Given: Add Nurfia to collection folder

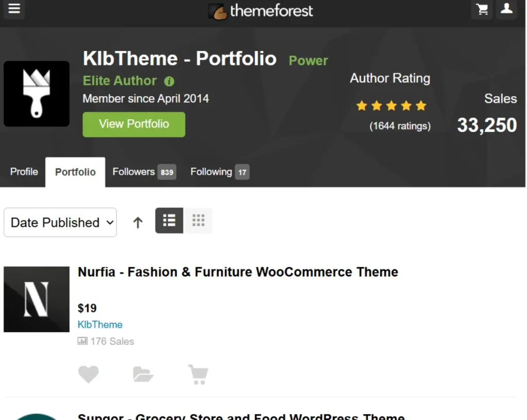Looking at the screenshot, I should coord(143,374).
